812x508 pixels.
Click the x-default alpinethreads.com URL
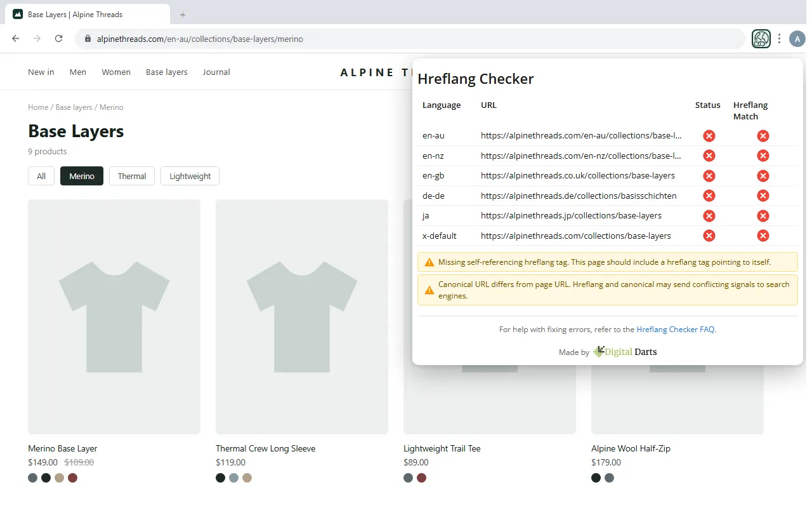[x=576, y=236]
